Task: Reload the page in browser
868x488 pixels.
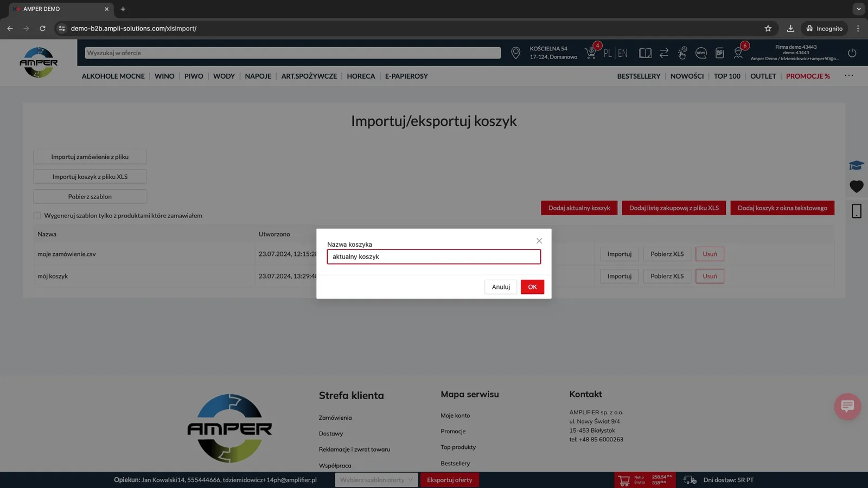Action: (x=42, y=28)
